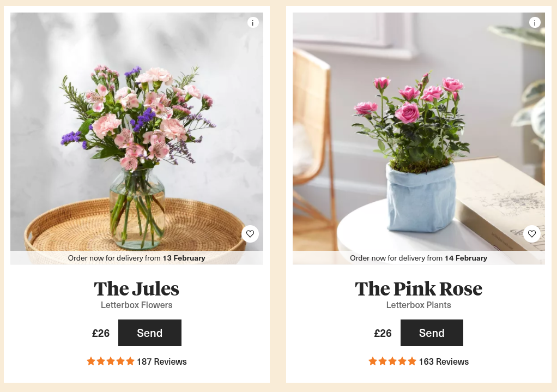Click the orange star rating under The Jules
This screenshot has width=557, height=392.
tap(111, 361)
